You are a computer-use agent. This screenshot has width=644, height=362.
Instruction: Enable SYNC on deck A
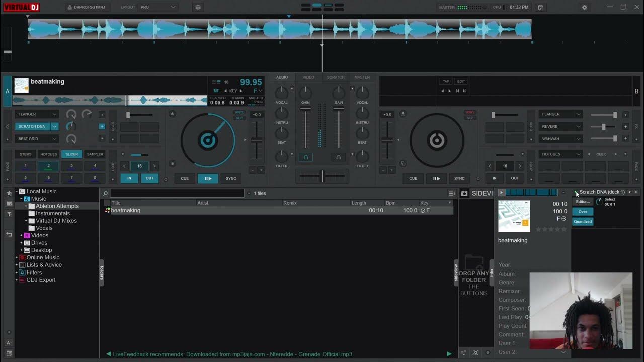(x=231, y=178)
